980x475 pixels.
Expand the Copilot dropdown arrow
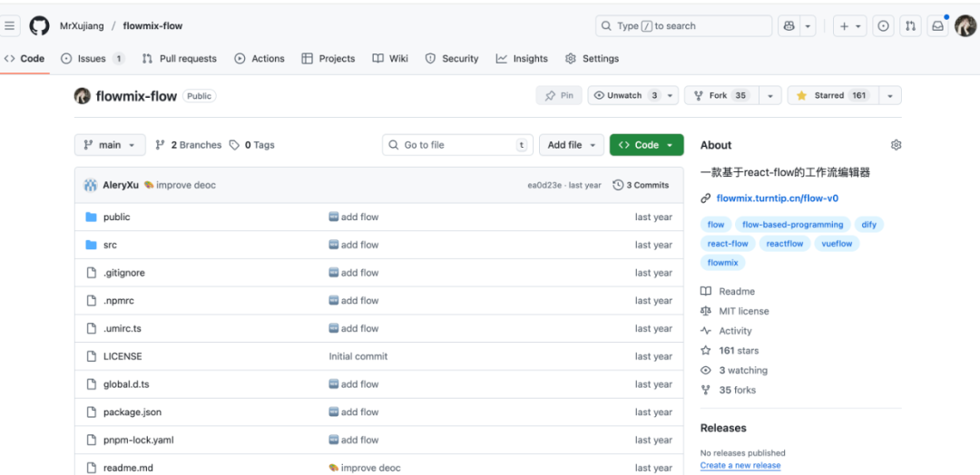pos(808,26)
